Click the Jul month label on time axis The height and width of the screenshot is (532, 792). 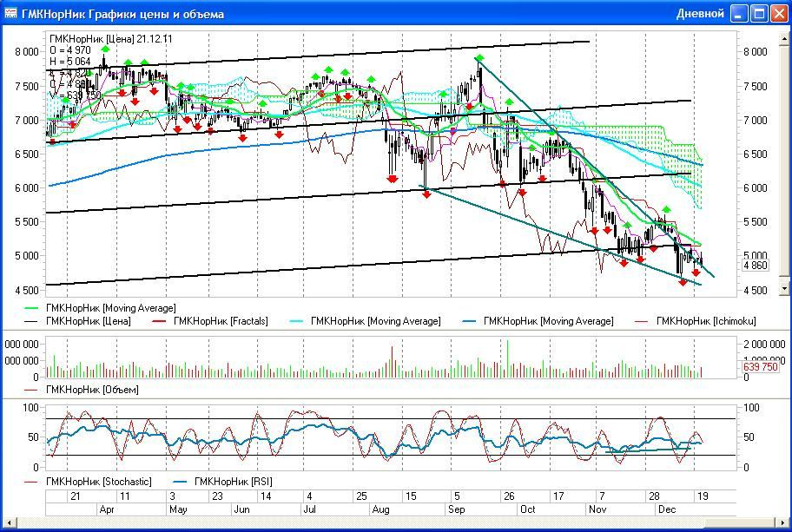(x=309, y=509)
